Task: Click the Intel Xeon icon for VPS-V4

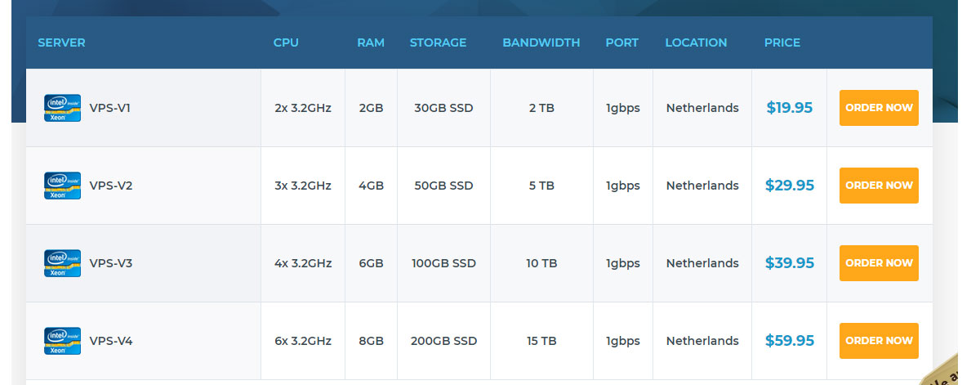Action: point(62,341)
